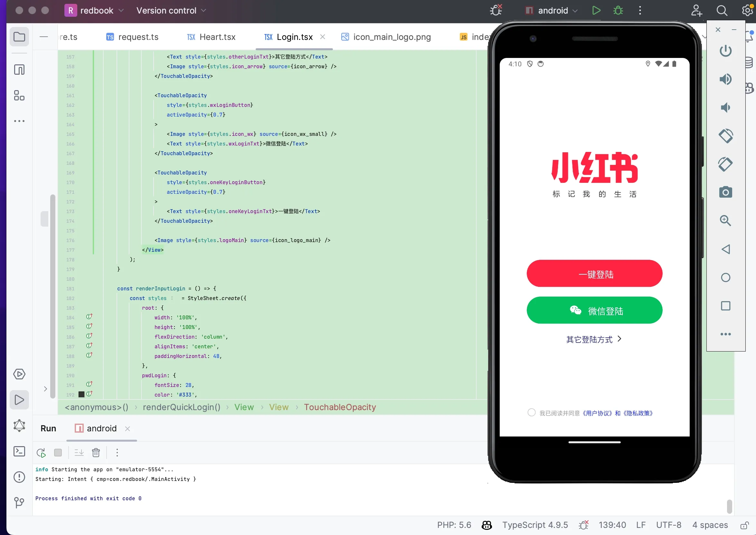The image size is (756, 535).
Task: Take an emulator screenshot with camera icon
Action: pyautogui.click(x=725, y=192)
